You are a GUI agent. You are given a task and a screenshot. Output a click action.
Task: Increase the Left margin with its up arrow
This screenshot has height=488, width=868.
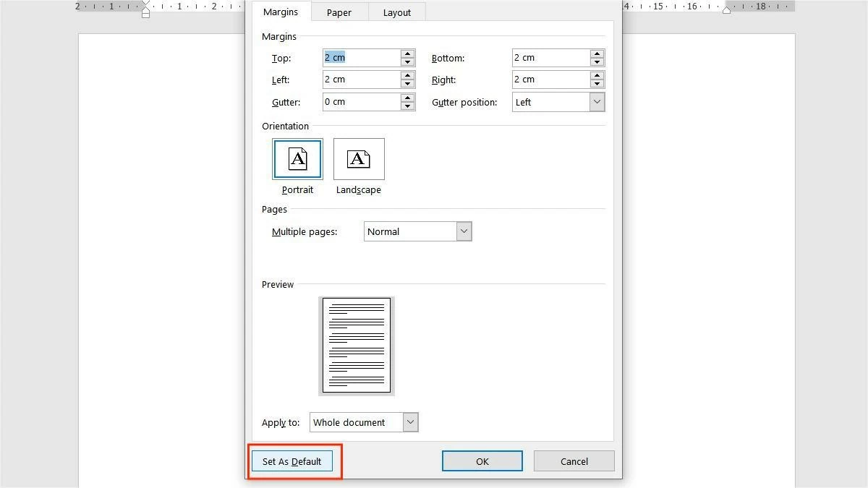click(x=407, y=75)
